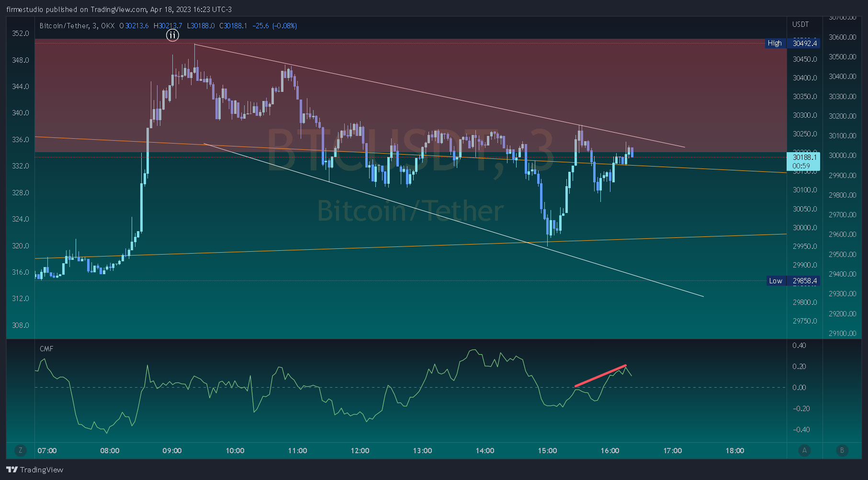Click the 0.00 CMF scale value

(799, 388)
